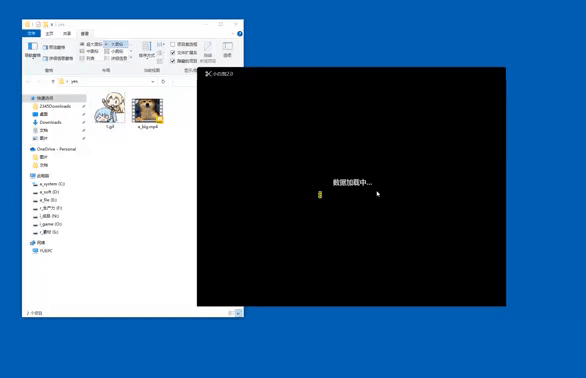
Task: Toggle the Hidden items (隐藏的项目) checkbox
Action: click(x=173, y=61)
